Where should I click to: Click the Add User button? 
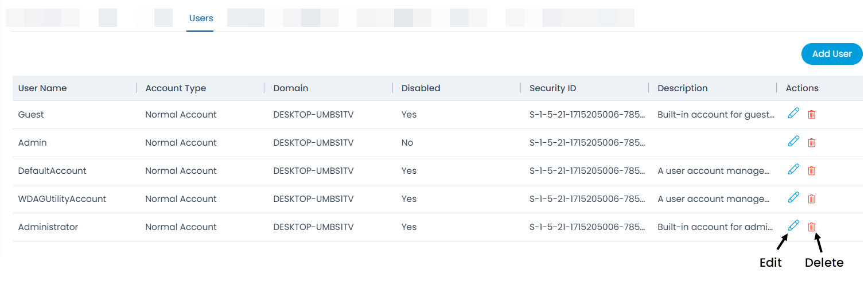point(831,54)
